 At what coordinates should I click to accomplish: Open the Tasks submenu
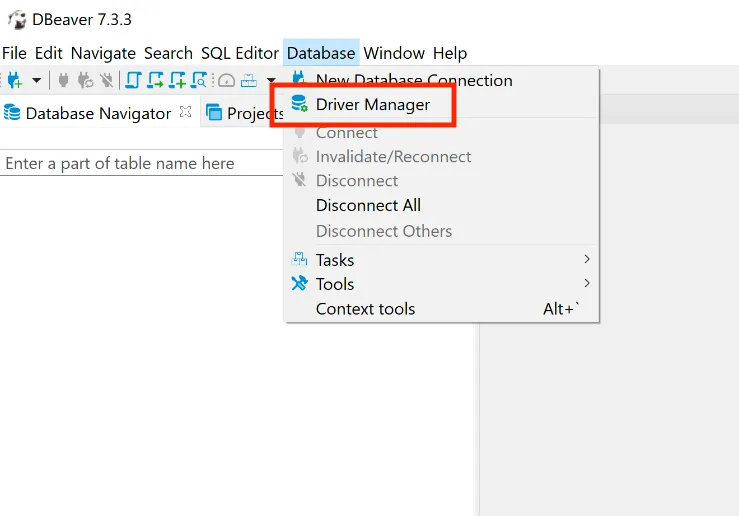442,260
